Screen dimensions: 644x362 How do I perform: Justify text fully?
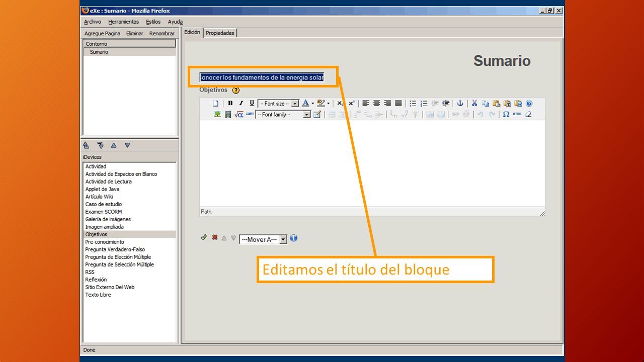tap(398, 104)
